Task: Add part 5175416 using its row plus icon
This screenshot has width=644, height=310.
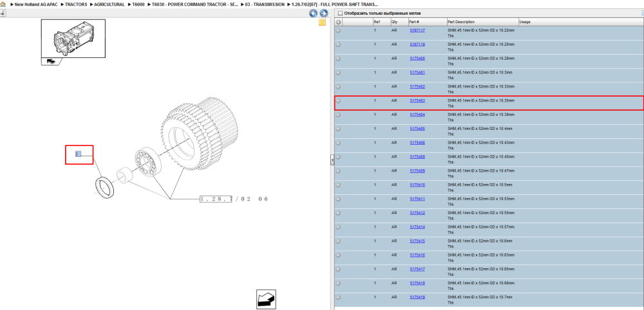Action: pyautogui.click(x=339, y=255)
